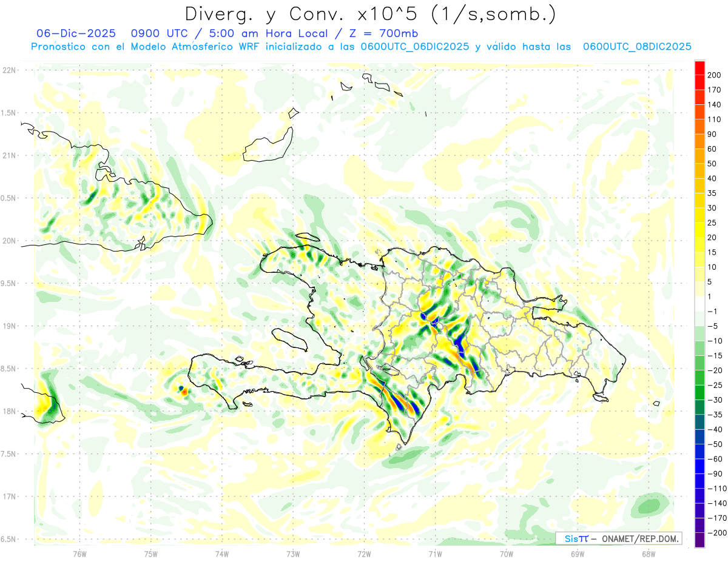Click the longitude label '73W'
Viewport: 728px width, 562px height.
point(293,554)
